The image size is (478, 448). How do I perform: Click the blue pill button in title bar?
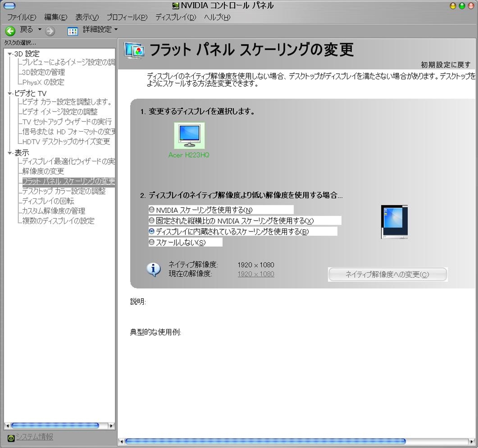click(x=9, y=6)
